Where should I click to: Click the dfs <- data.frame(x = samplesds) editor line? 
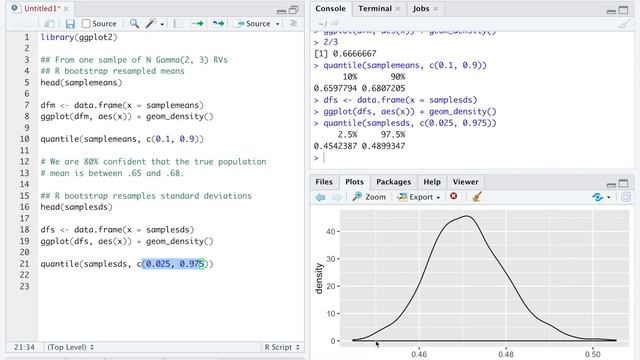coord(117,230)
